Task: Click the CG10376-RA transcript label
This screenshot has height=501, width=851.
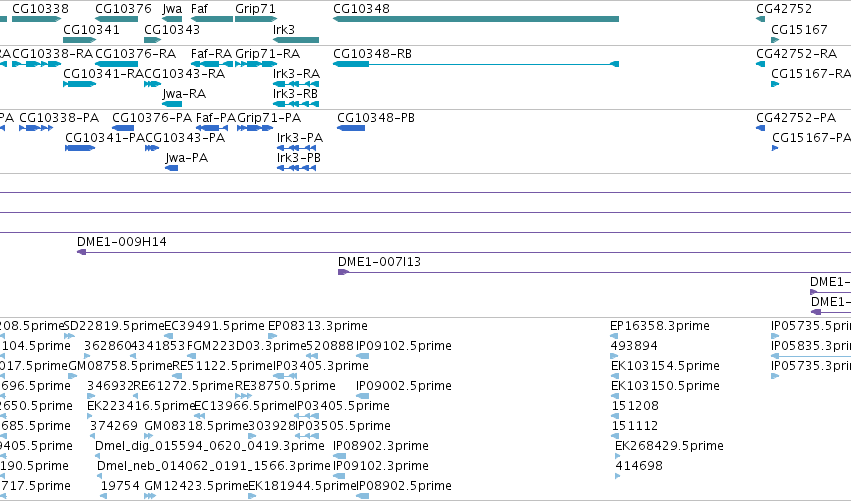Action: tap(135, 54)
